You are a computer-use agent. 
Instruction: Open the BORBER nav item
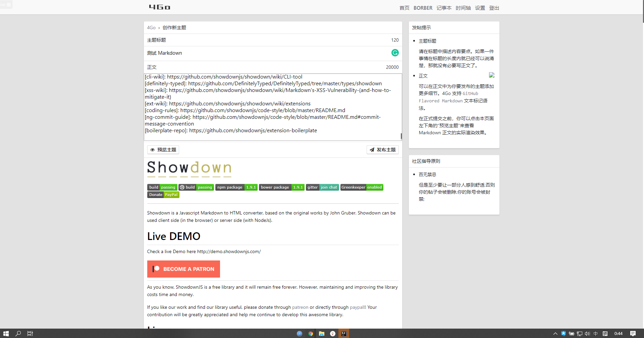coord(423,8)
